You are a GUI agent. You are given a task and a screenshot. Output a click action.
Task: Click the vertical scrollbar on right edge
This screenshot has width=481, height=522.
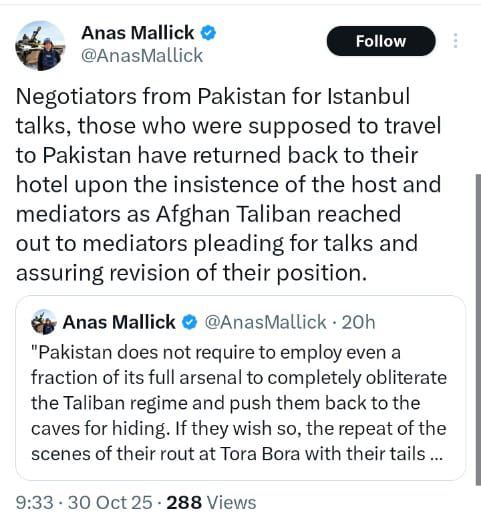point(478,330)
